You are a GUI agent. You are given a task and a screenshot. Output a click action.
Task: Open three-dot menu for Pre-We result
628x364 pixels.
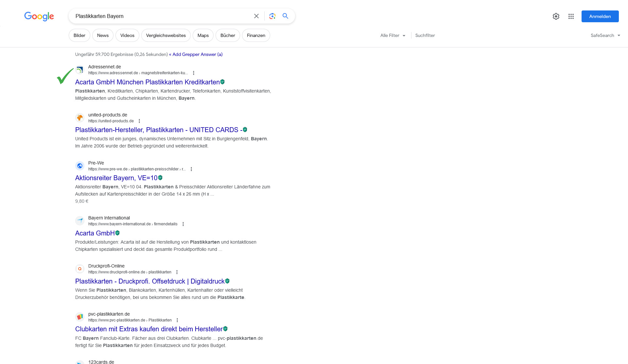point(191,169)
